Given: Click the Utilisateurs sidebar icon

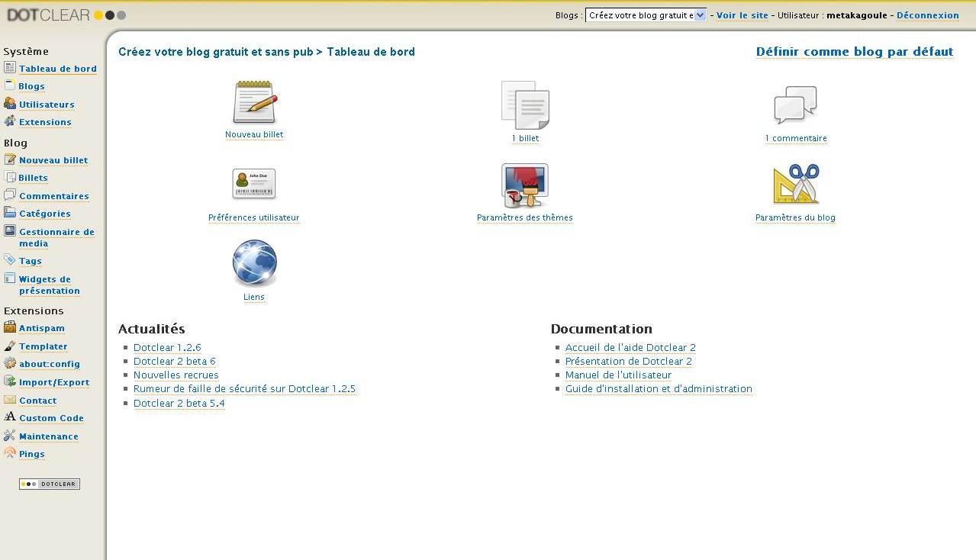Looking at the screenshot, I should tap(10, 104).
